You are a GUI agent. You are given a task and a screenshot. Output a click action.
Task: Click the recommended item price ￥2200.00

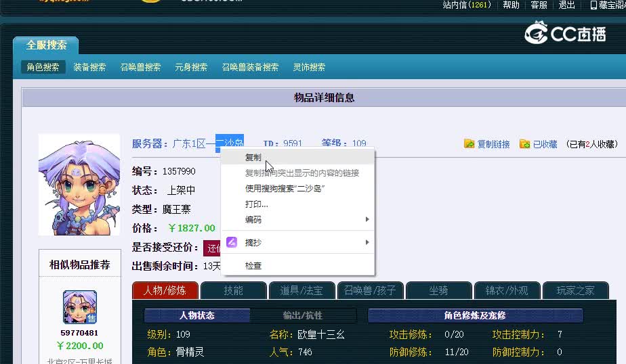[80, 346]
